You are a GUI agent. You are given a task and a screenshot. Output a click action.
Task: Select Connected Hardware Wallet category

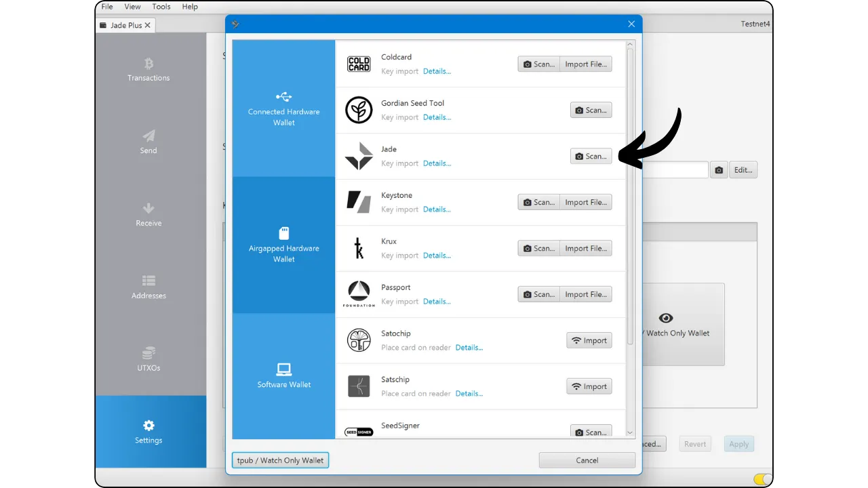(283, 108)
